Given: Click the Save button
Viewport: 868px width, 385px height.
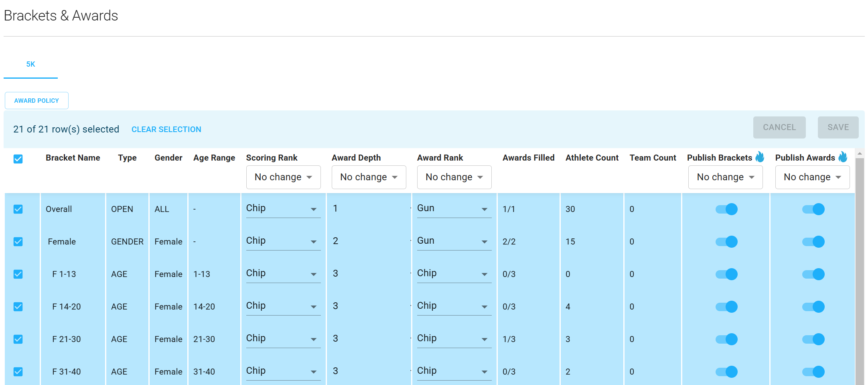Looking at the screenshot, I should point(838,127).
